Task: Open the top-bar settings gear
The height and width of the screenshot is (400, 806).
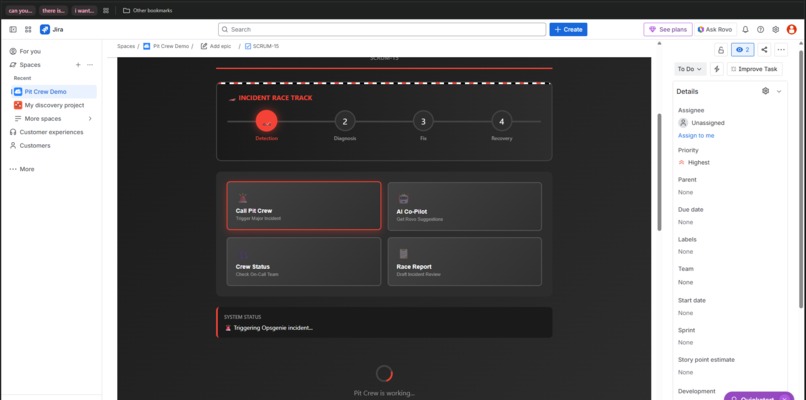Action: tap(776, 30)
